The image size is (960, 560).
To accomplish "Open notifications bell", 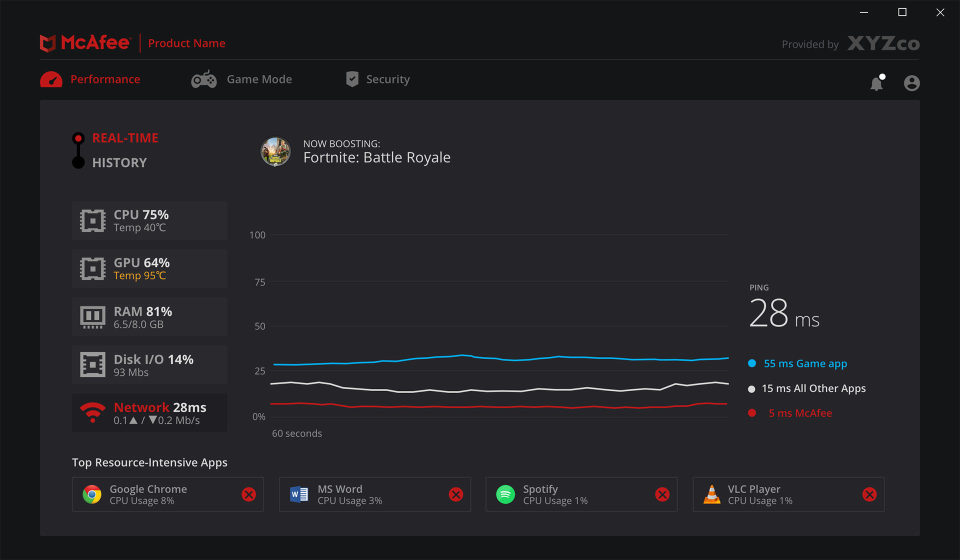I will (x=877, y=82).
